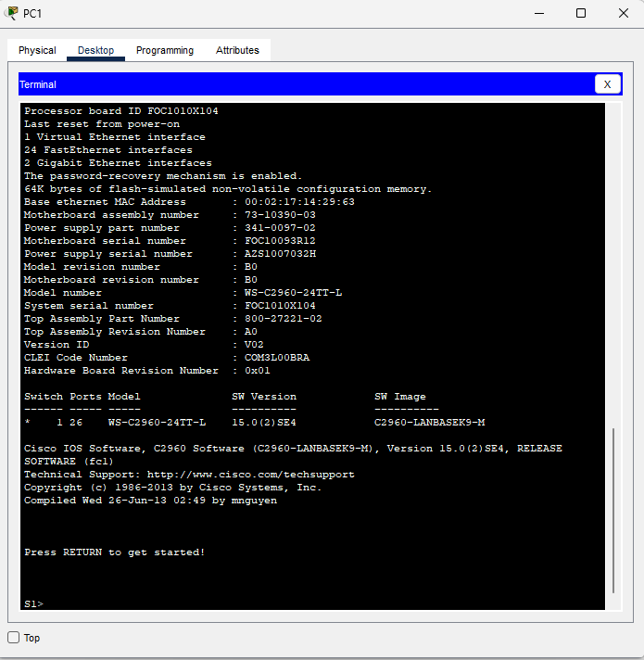Click the '24 FastEthernet interfaces' line
Image resolution: width=644 pixels, height=660 pixels.
coord(108,150)
